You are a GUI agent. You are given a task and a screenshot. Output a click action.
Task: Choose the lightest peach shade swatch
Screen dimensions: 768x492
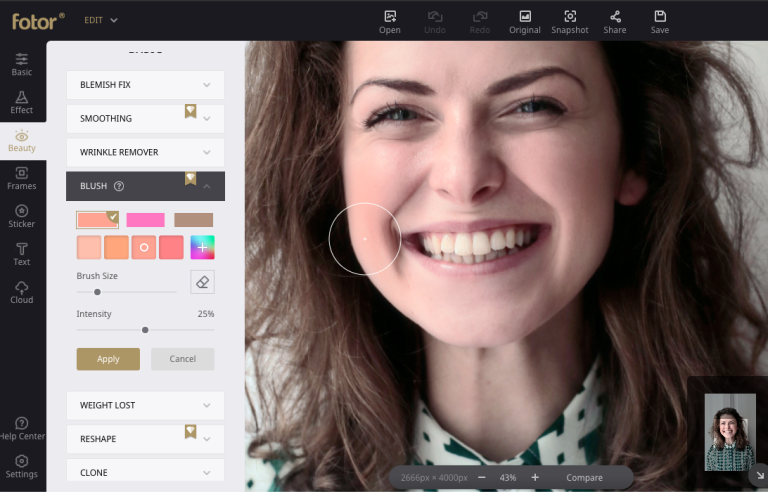click(89, 247)
